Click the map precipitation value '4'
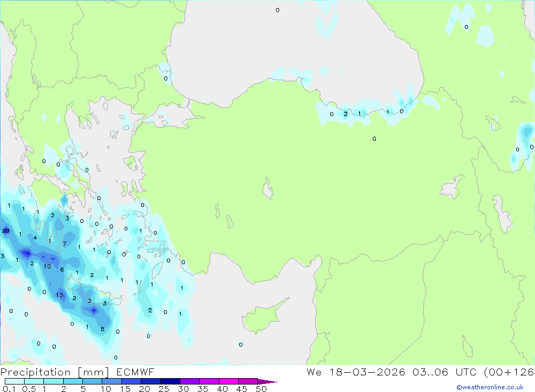Viewport: 535px width, 392px height. pyautogui.click(x=35, y=238)
